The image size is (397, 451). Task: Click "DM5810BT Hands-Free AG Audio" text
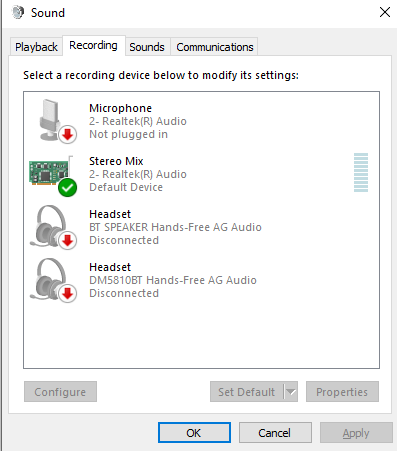[x=173, y=280]
